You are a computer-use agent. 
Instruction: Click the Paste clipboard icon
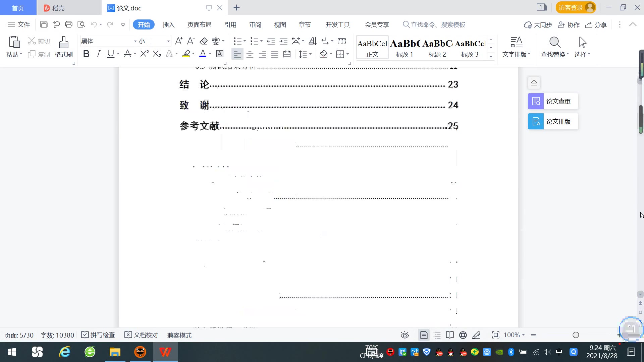[14, 43]
